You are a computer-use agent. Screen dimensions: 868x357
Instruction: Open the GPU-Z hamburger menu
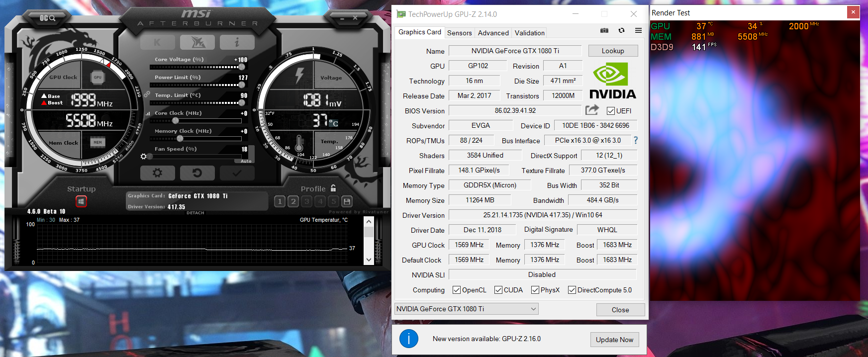[x=638, y=30]
